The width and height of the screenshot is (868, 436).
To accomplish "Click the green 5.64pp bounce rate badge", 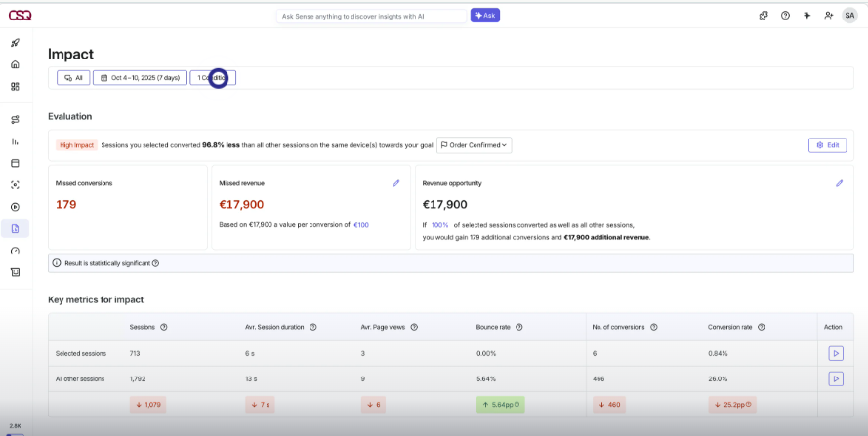I will click(x=501, y=405).
